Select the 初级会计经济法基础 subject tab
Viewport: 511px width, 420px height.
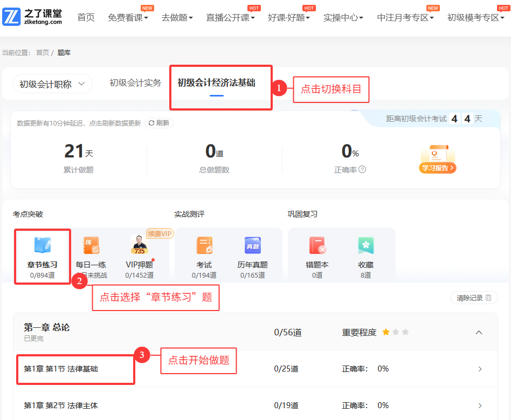216,83
